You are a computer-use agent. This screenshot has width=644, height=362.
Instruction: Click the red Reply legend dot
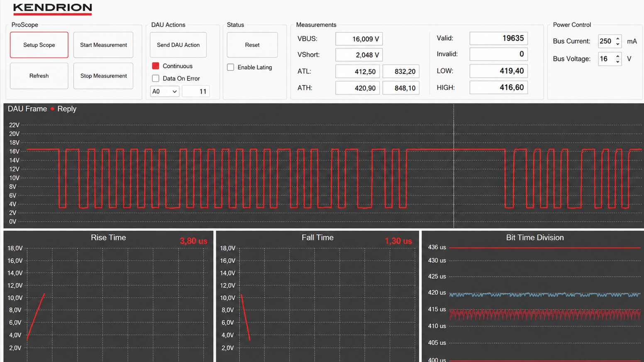click(x=53, y=109)
